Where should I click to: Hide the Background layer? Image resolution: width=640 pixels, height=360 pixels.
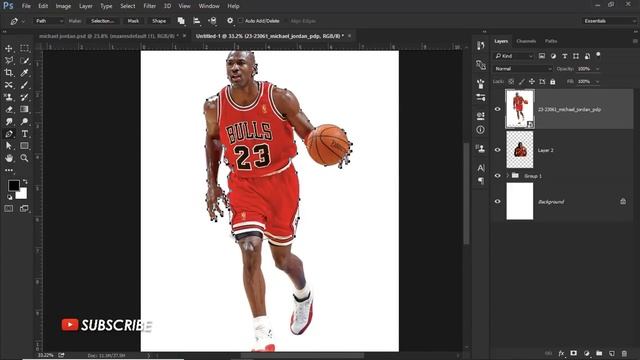[498, 201]
